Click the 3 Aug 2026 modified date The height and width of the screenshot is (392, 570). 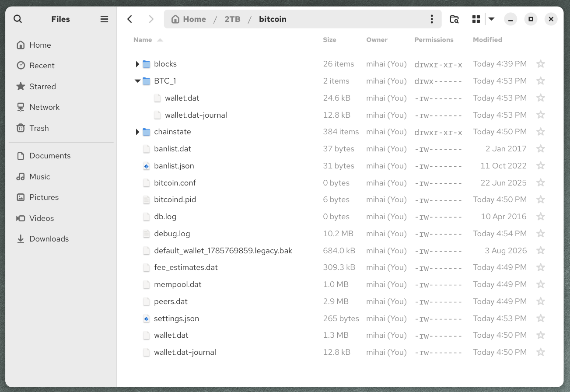[x=506, y=251]
